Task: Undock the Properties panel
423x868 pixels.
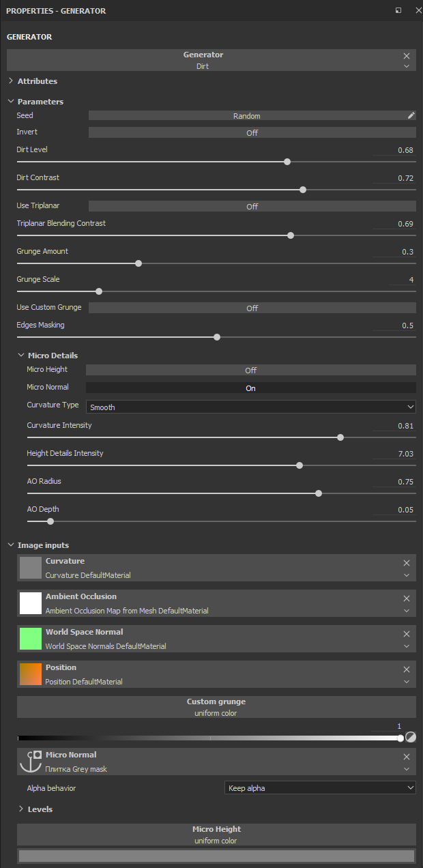Action: [x=398, y=11]
